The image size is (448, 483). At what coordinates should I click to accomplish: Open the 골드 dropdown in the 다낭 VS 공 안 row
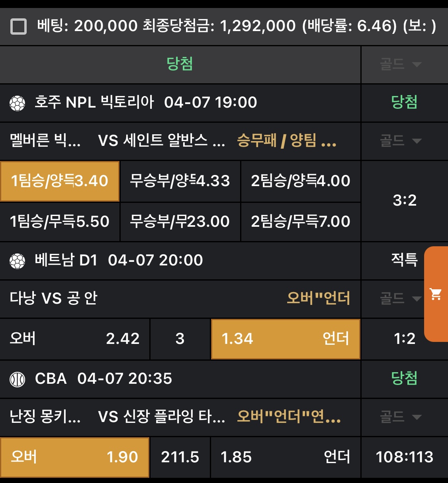pos(401,298)
